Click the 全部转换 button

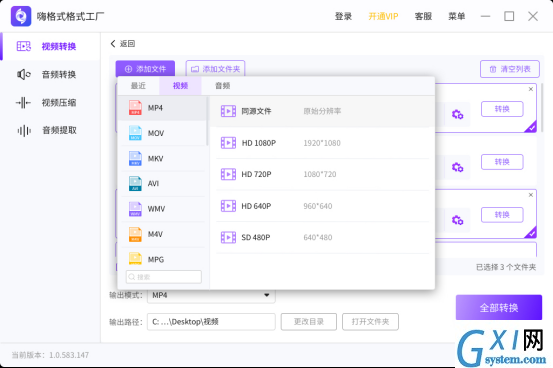pyautogui.click(x=499, y=308)
